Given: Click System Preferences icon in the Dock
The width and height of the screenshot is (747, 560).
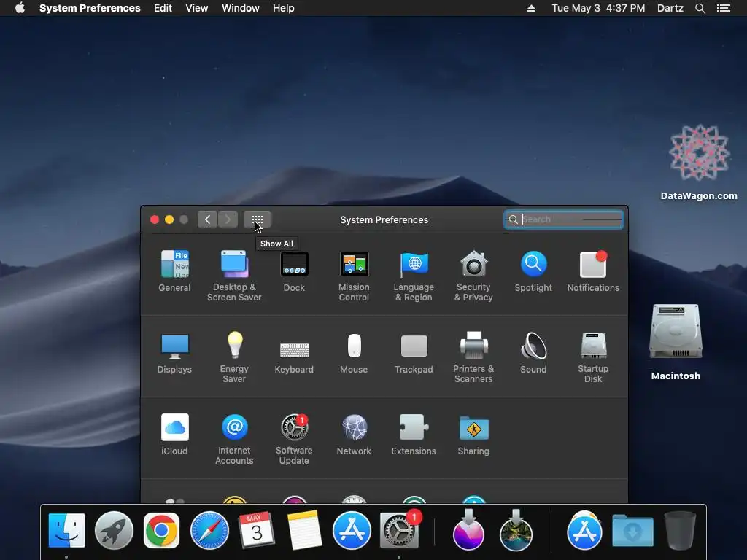Looking at the screenshot, I should tap(400, 530).
